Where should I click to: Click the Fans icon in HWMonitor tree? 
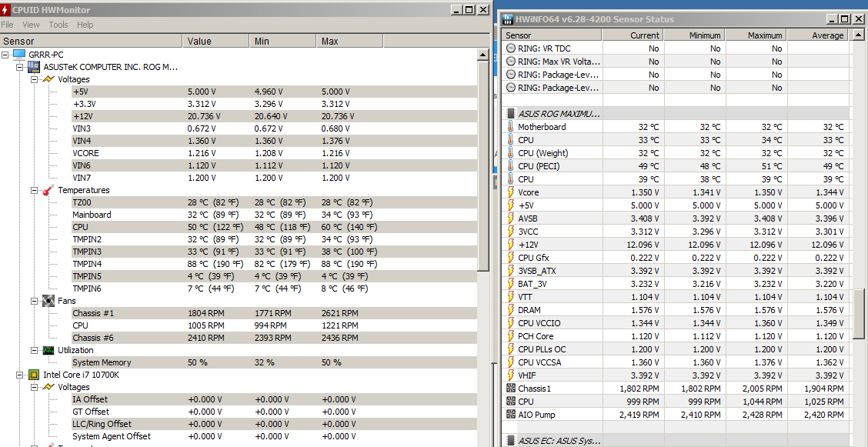point(48,301)
